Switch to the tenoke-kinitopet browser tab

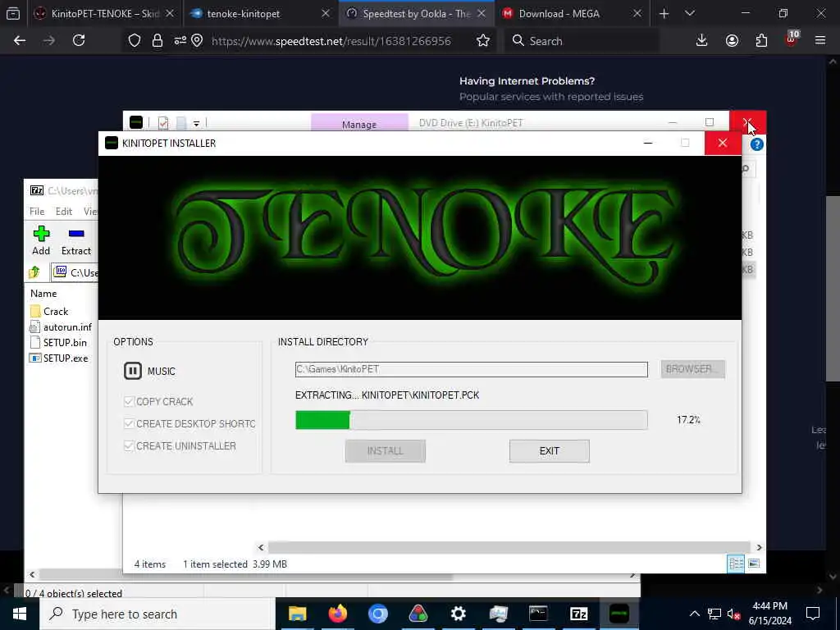click(261, 13)
